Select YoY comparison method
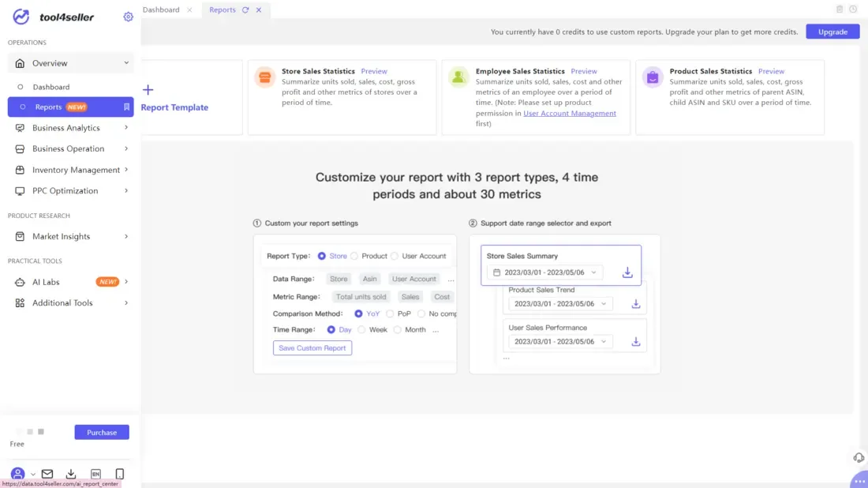Viewport: 868px width, 488px height. click(359, 313)
